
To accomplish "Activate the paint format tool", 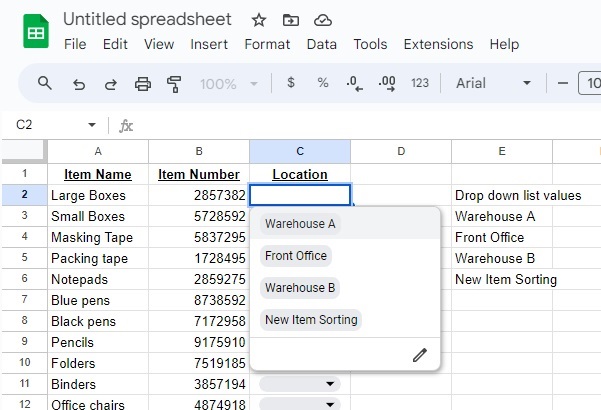I will 174,84.
